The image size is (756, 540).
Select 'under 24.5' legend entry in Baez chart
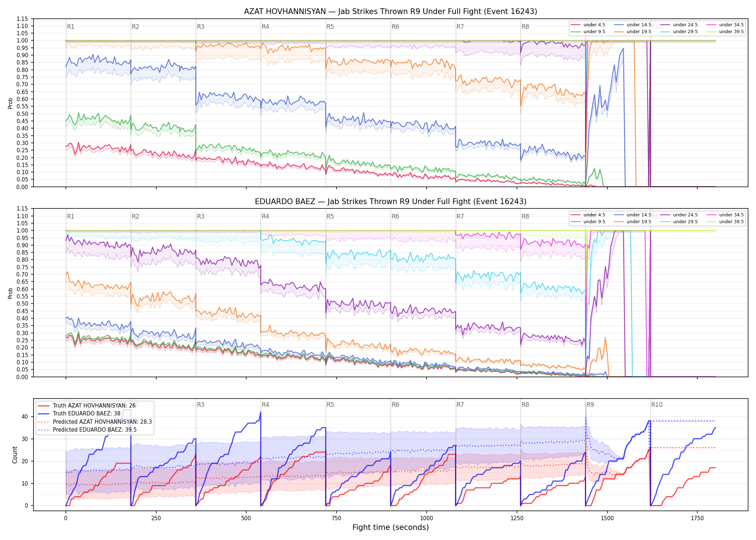679,215
